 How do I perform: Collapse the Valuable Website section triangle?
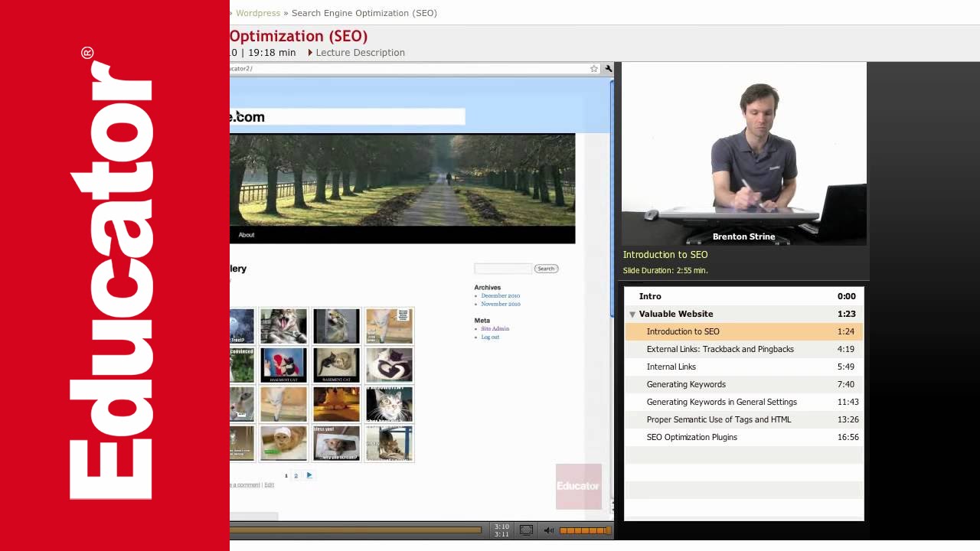(x=632, y=314)
